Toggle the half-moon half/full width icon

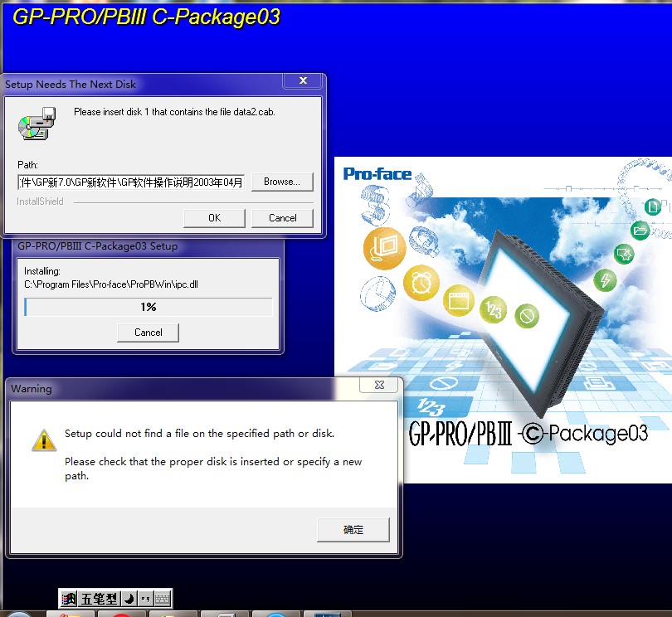coord(129,598)
